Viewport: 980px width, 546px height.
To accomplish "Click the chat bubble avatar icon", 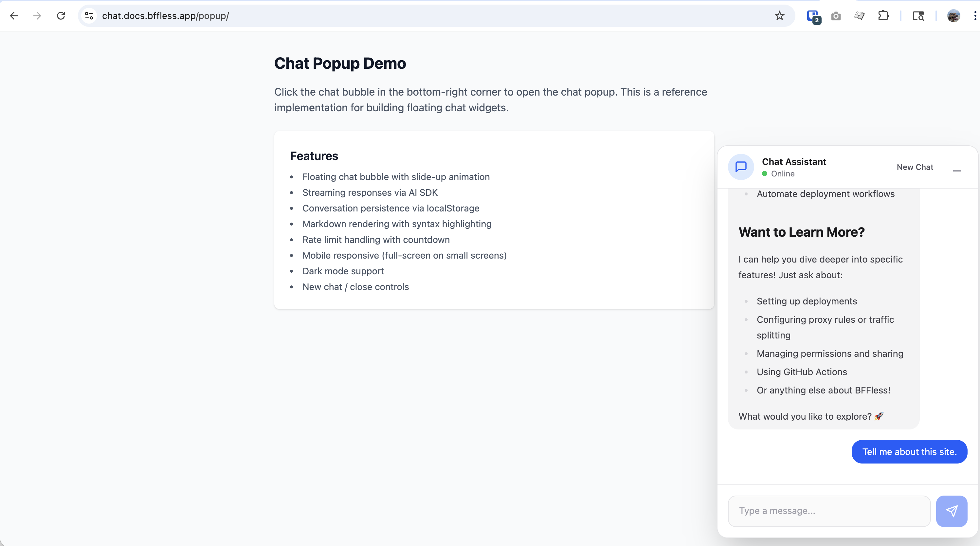I will (741, 167).
